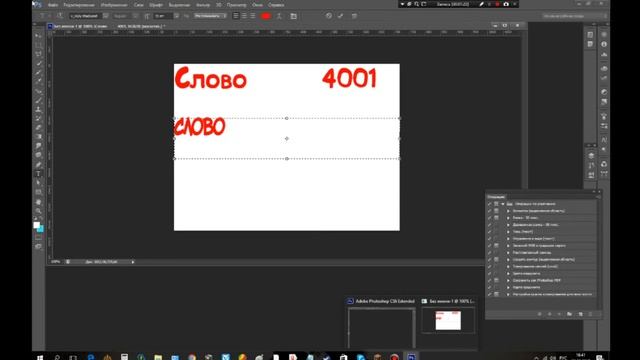The width and height of the screenshot is (640, 360).
Task: Open the Actions panel options menu
Action: pos(598,197)
